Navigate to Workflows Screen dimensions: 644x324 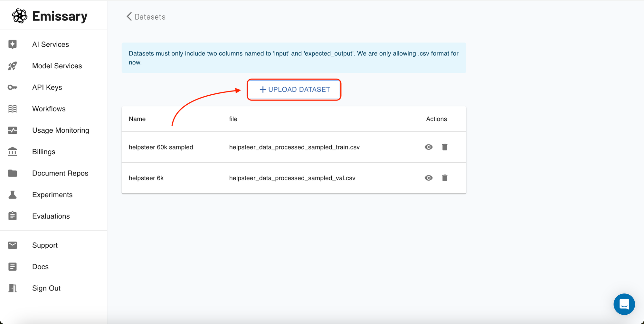tap(53, 109)
